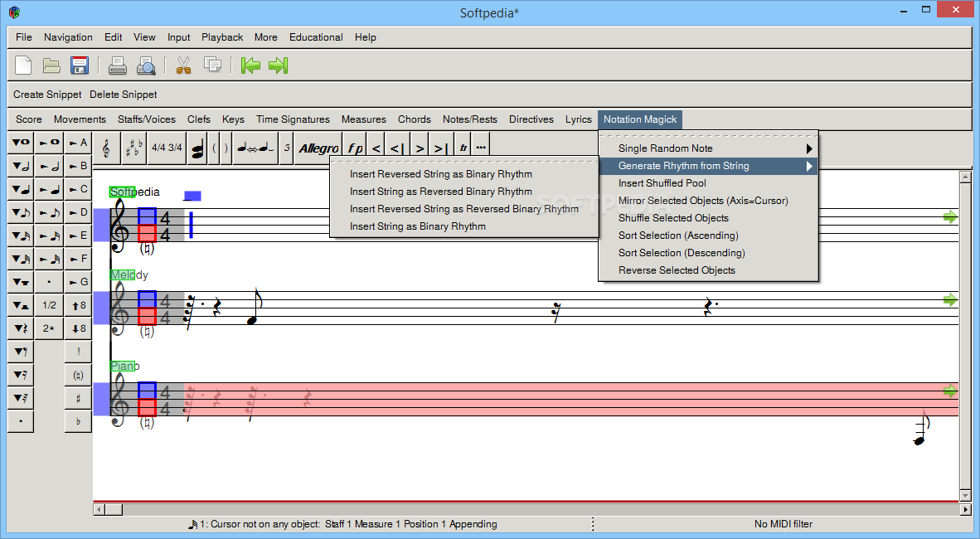The width and height of the screenshot is (980, 539).
Task: Click the Melody staff name label
Action: (x=129, y=274)
